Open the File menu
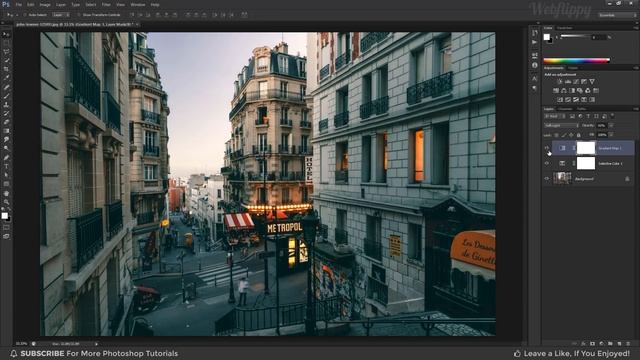The image size is (640, 360). pos(18,4)
